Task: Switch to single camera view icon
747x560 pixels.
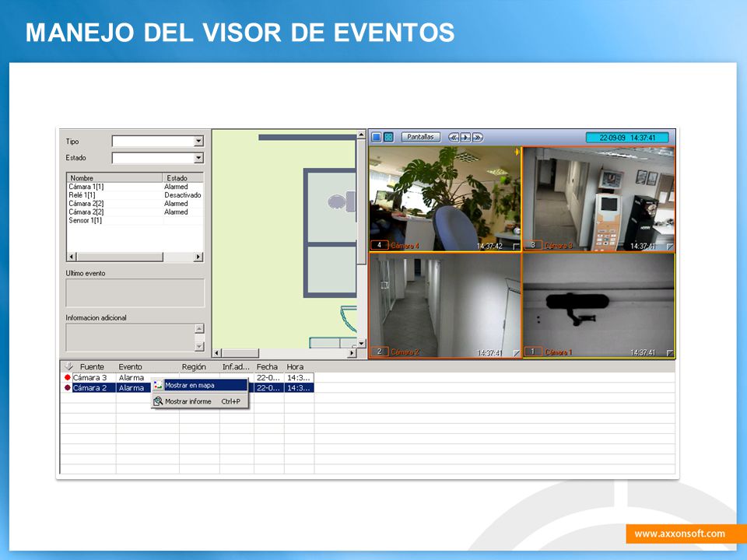Action: coord(377,137)
